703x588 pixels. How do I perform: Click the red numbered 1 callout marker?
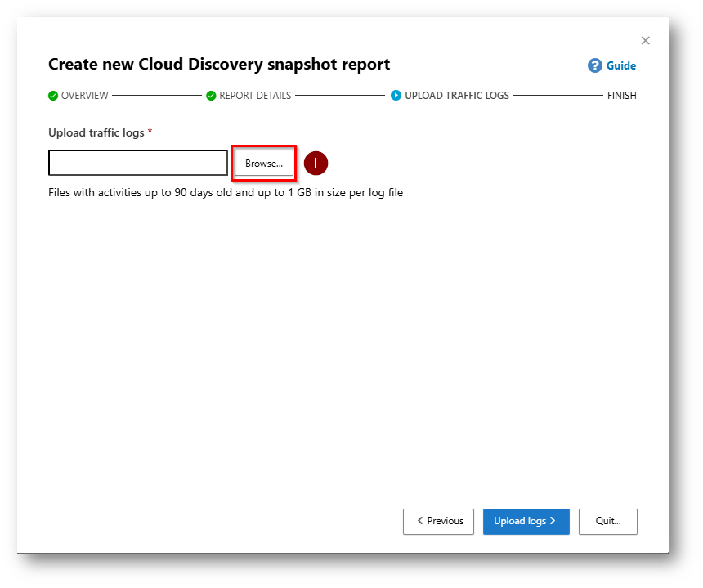pyautogui.click(x=316, y=164)
